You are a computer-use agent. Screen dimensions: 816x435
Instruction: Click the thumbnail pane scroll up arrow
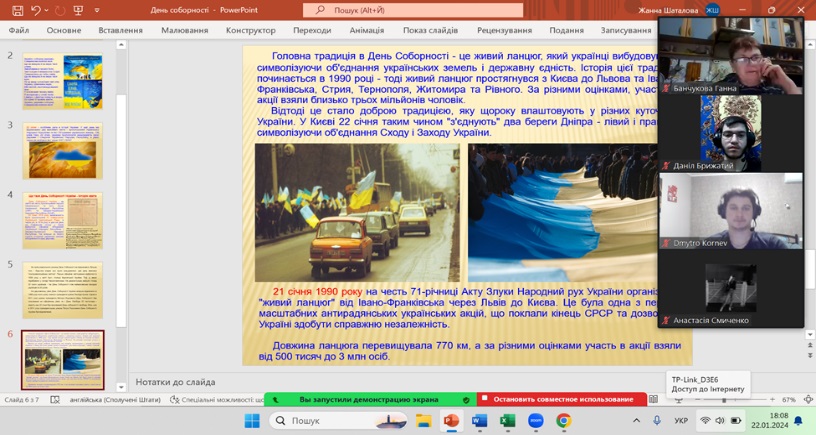(x=121, y=45)
